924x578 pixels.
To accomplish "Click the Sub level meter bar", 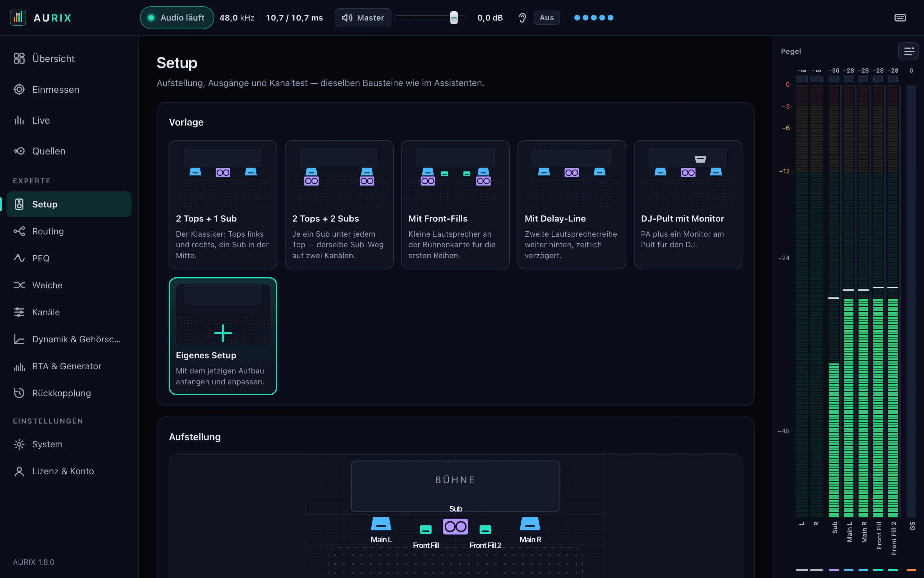I will click(834, 301).
